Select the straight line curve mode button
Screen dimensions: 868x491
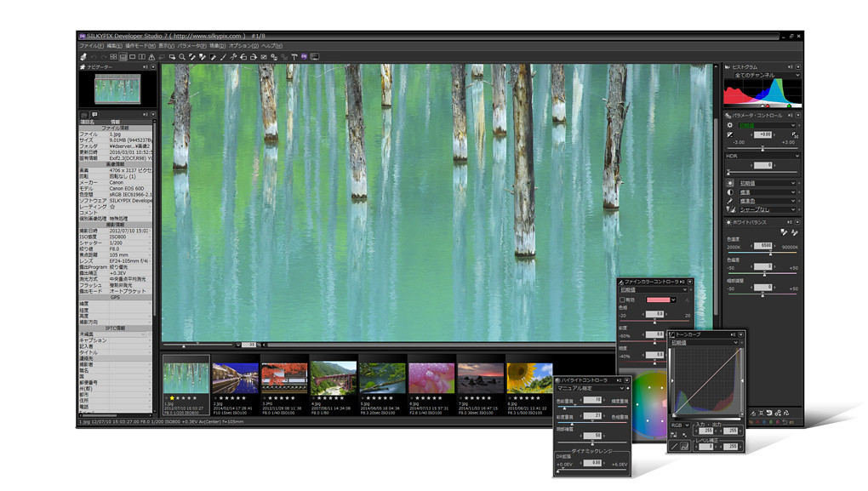[x=675, y=445]
